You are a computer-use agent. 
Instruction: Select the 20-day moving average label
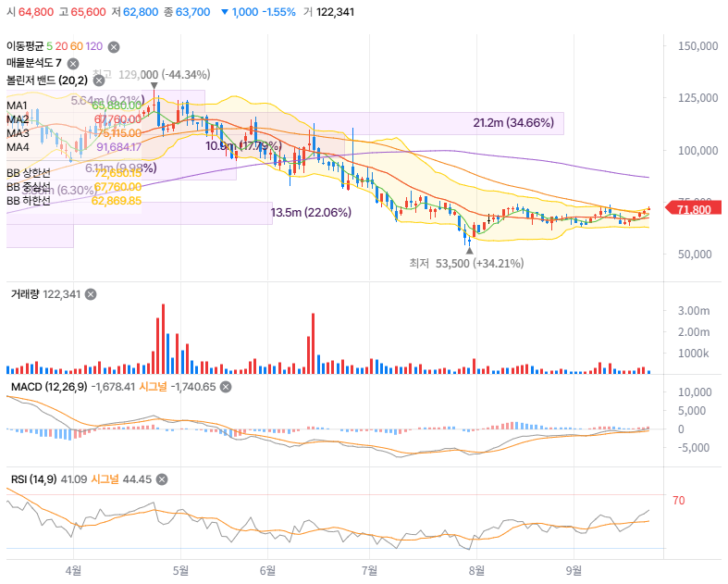[61, 46]
